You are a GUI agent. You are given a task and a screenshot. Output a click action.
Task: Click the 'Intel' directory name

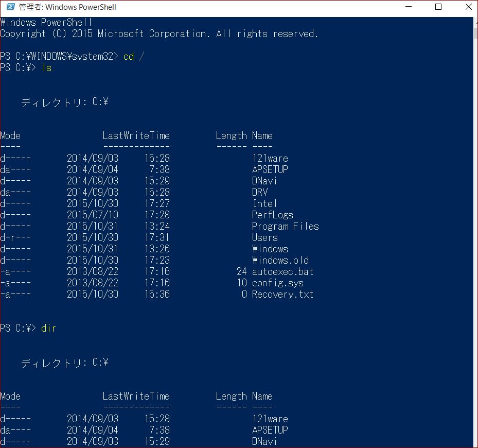click(x=264, y=203)
